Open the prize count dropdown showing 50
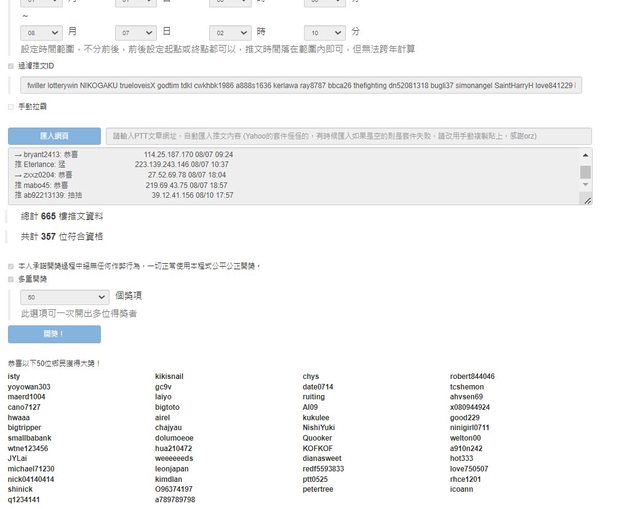 coord(64,297)
